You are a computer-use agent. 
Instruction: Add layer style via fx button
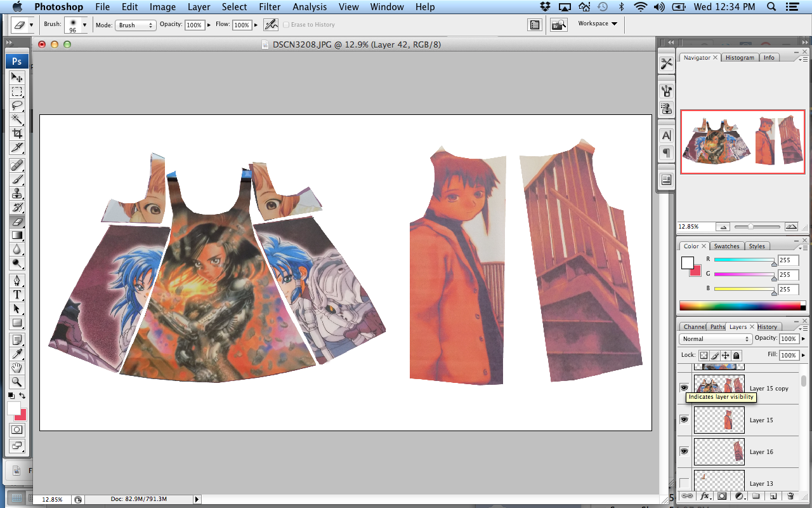pos(704,496)
